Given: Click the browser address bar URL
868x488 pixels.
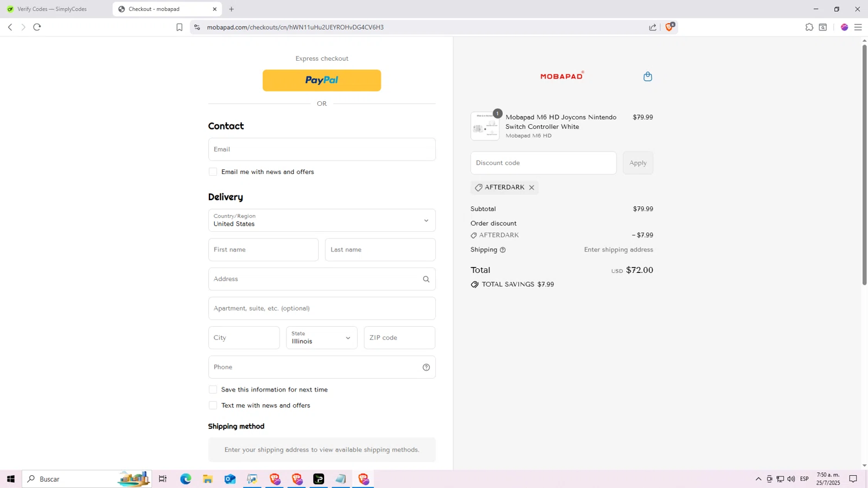Looking at the screenshot, I should 295,27.
